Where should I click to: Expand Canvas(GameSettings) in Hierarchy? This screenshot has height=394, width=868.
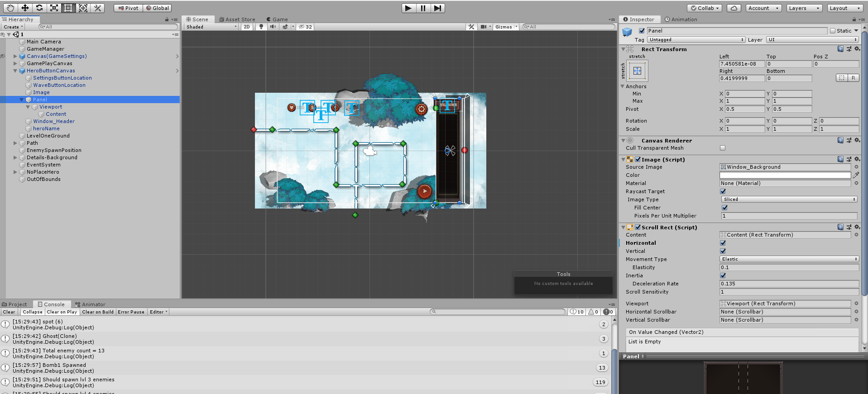pyautogui.click(x=15, y=56)
